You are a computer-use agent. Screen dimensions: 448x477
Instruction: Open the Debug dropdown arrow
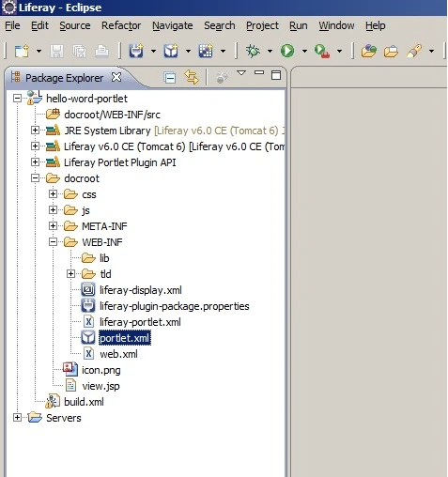pos(270,51)
